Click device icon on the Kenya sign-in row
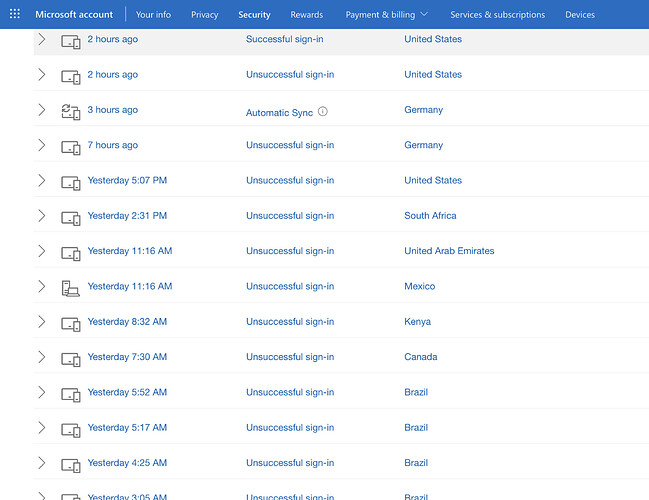649x500 pixels. click(70, 324)
